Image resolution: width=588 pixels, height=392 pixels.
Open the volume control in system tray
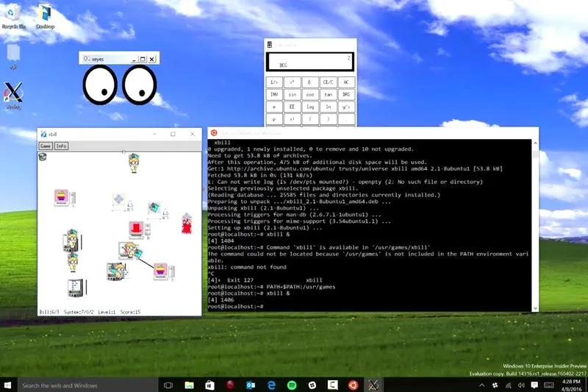(x=521, y=385)
